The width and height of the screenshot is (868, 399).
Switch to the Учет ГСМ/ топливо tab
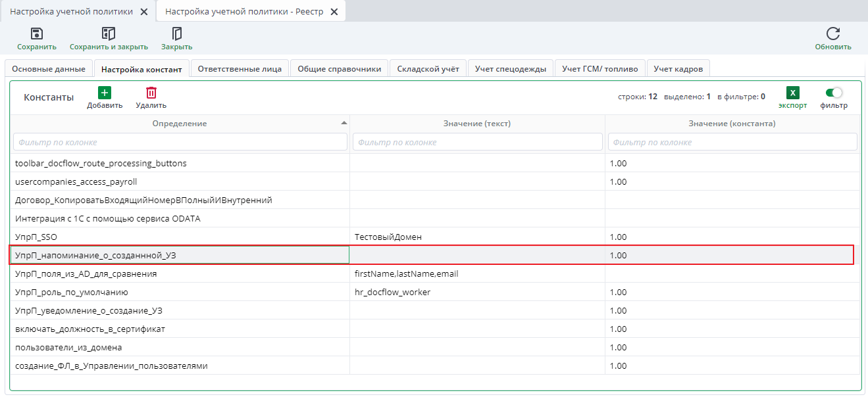[600, 68]
